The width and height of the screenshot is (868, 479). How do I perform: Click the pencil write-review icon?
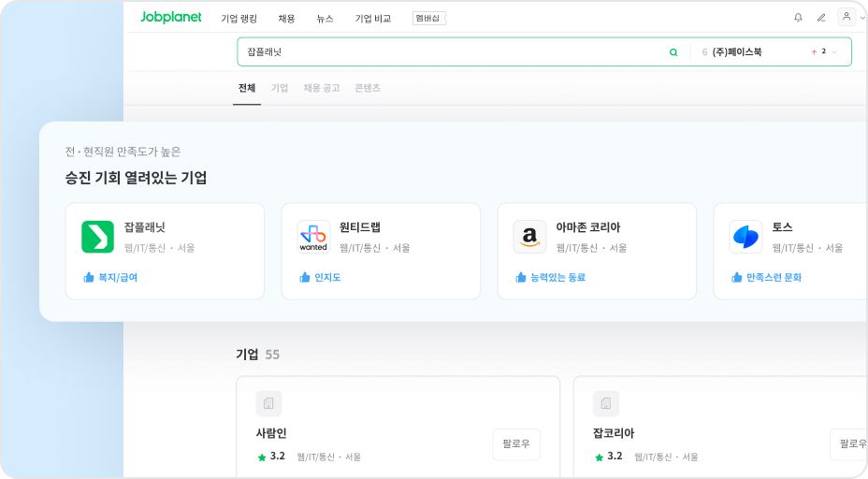point(821,18)
